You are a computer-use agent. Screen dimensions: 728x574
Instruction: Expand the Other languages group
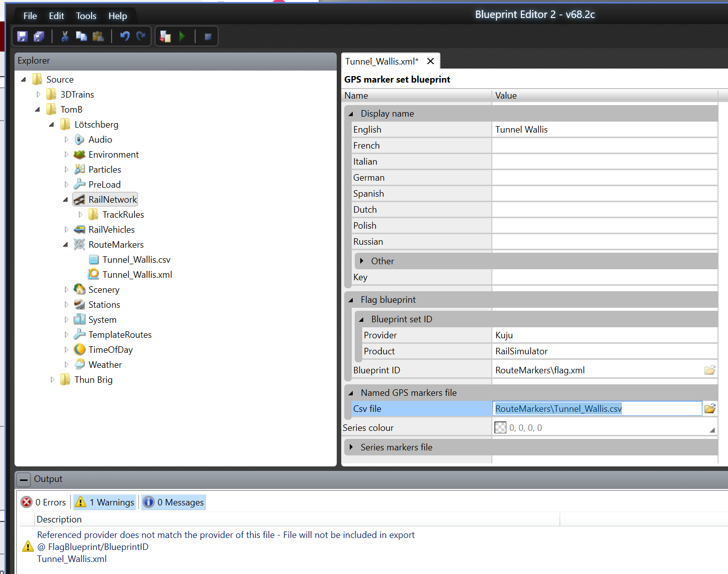pyautogui.click(x=362, y=261)
